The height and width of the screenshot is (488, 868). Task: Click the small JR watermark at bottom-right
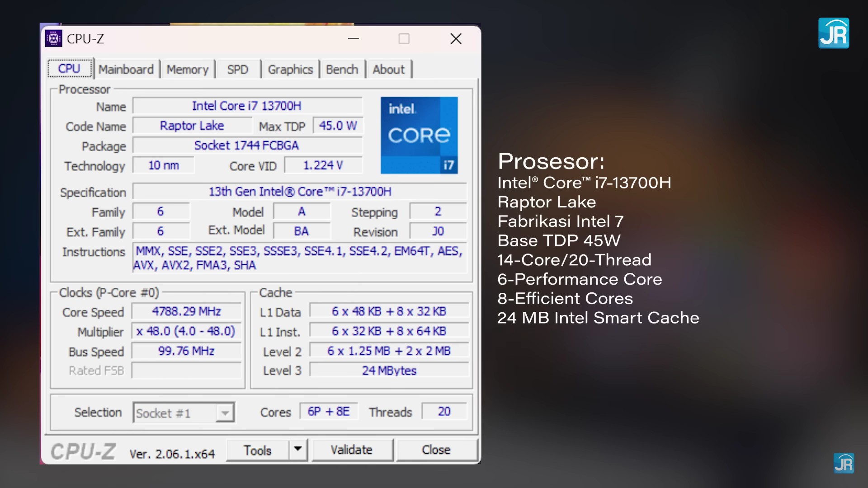(844, 463)
